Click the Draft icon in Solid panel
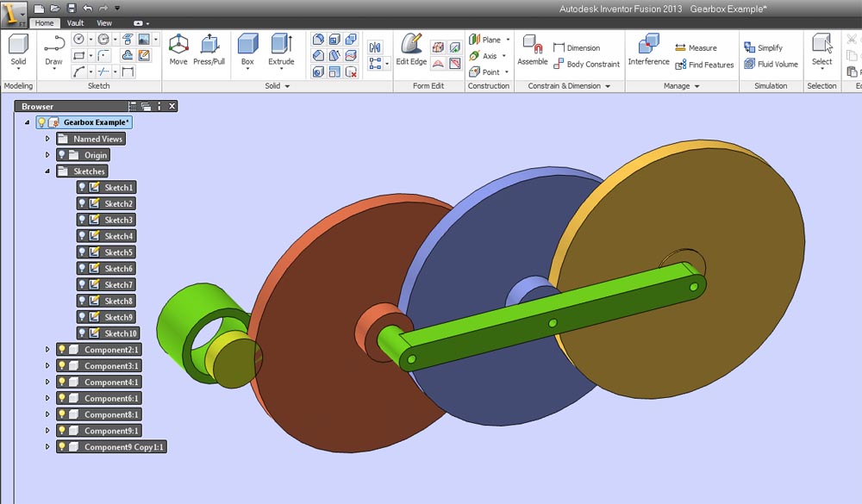Viewport: 862px width, 504px height. click(x=334, y=55)
